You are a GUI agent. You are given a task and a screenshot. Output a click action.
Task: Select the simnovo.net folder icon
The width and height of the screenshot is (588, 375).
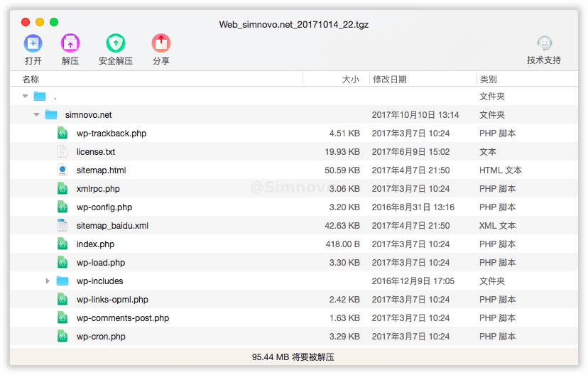[51, 115]
